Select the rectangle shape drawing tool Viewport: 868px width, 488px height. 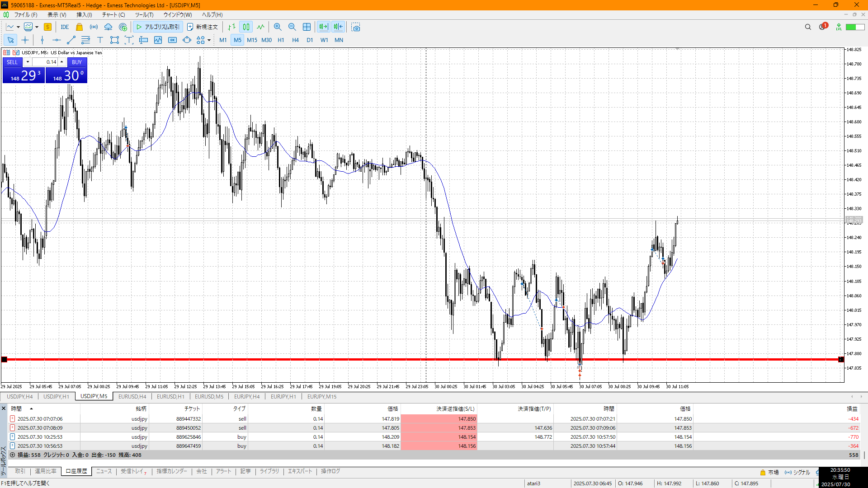click(114, 40)
